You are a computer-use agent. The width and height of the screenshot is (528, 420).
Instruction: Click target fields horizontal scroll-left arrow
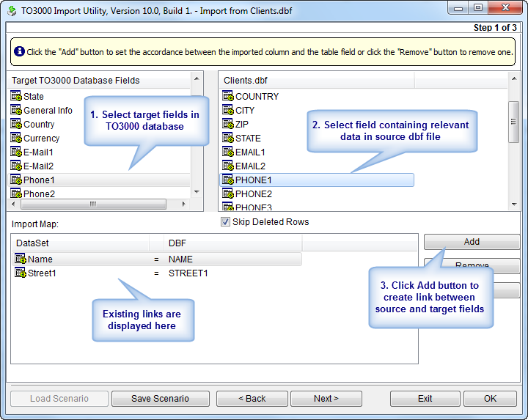(x=13, y=204)
